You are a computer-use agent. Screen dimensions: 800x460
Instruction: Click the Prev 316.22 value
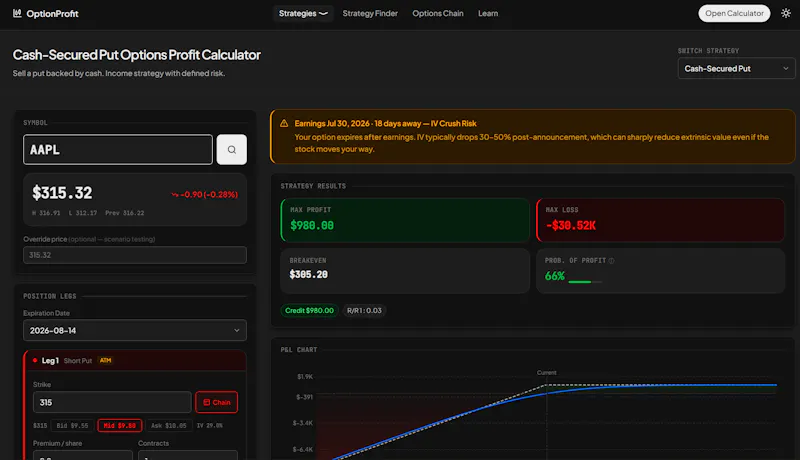pyautogui.click(x=124, y=213)
